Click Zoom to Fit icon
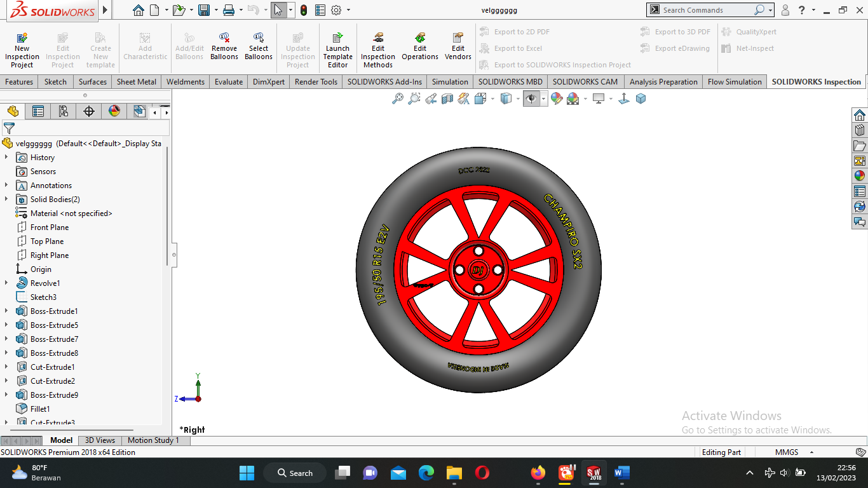This screenshot has width=868, height=488. coord(398,98)
